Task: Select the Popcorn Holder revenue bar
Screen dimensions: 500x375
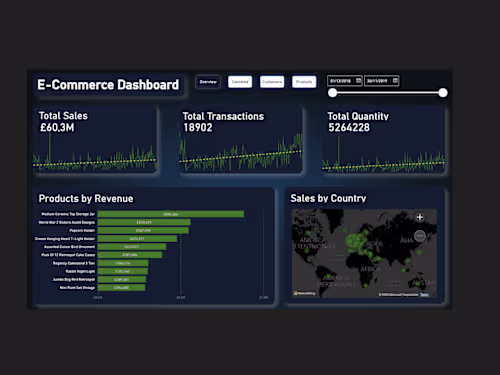Action: coord(144,230)
